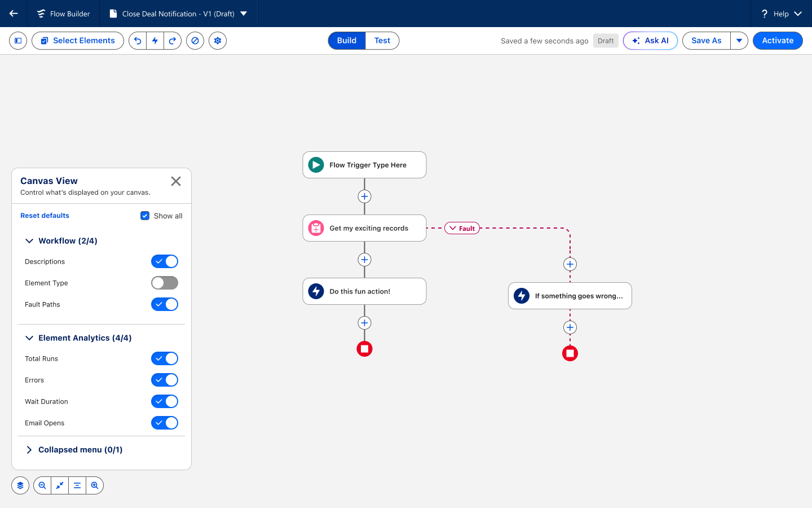Add element below Get my exciting records
Screen dimensions: 812x508
(365, 260)
